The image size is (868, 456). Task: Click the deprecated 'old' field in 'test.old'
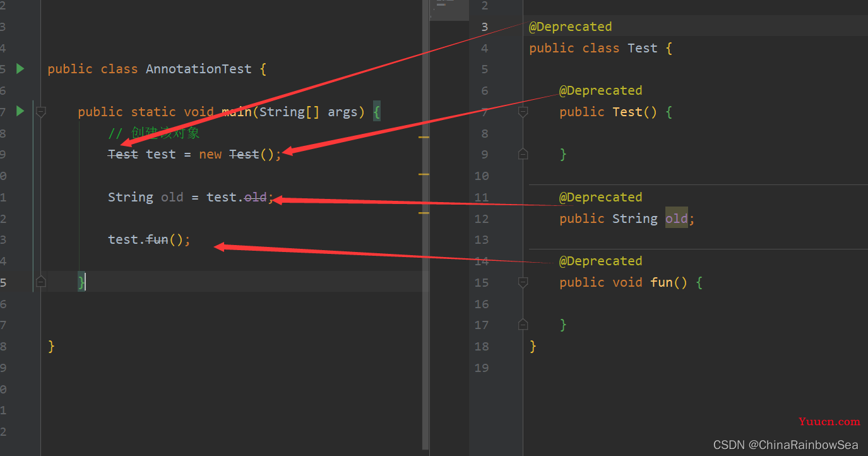tap(256, 197)
